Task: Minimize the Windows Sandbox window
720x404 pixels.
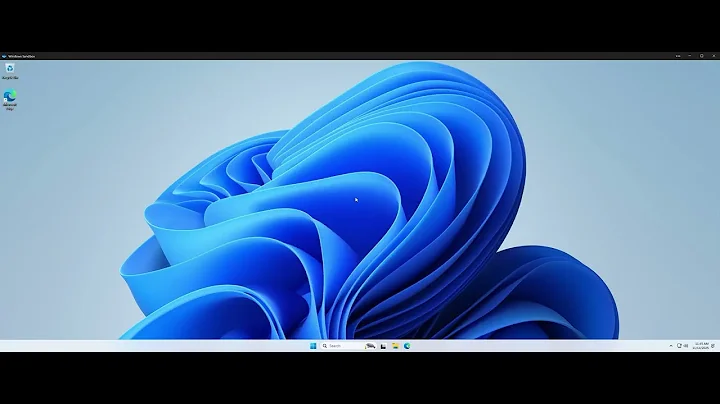Action: (x=690, y=56)
